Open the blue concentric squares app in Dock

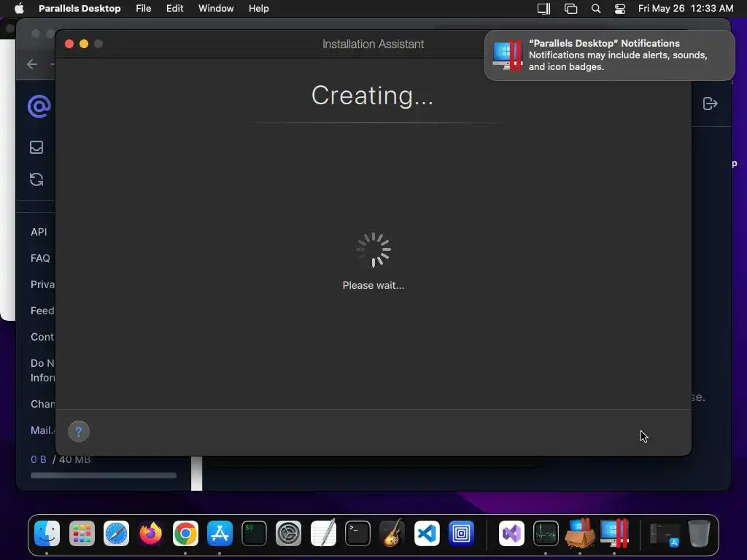(461, 533)
